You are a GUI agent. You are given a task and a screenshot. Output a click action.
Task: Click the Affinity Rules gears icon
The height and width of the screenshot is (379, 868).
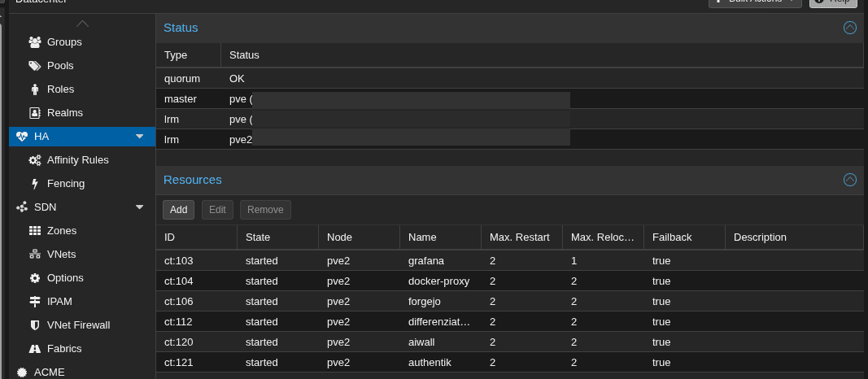point(35,160)
